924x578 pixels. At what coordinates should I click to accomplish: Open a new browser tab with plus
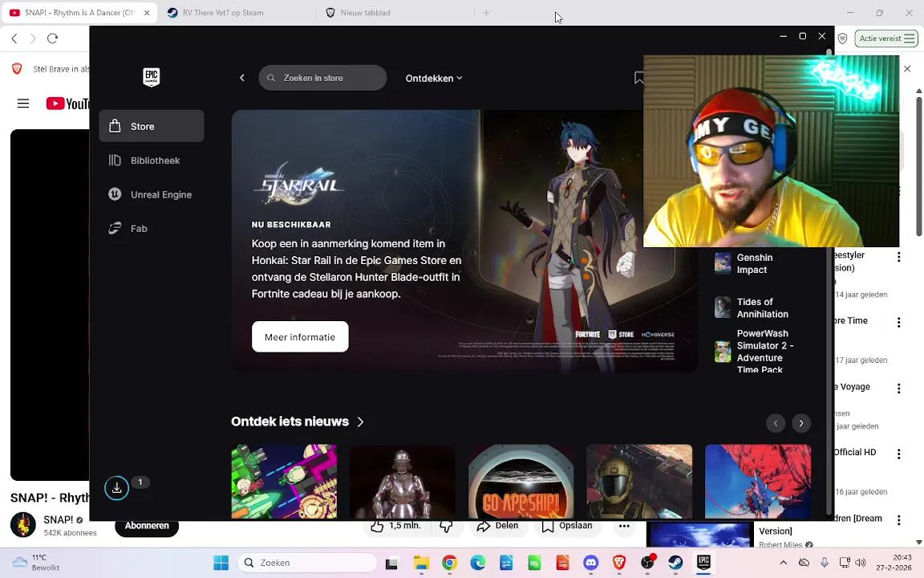point(486,12)
